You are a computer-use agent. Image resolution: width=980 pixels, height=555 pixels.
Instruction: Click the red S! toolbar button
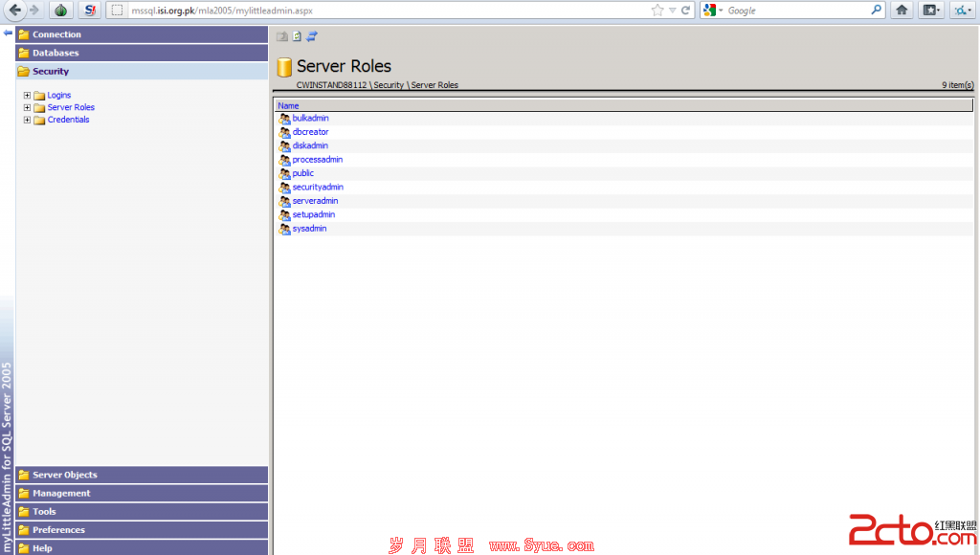point(90,10)
